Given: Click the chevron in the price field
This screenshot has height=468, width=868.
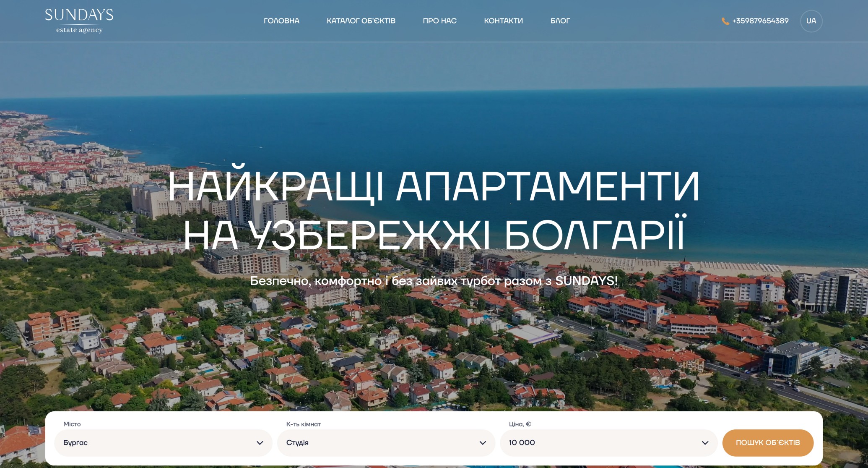Looking at the screenshot, I should (x=705, y=443).
